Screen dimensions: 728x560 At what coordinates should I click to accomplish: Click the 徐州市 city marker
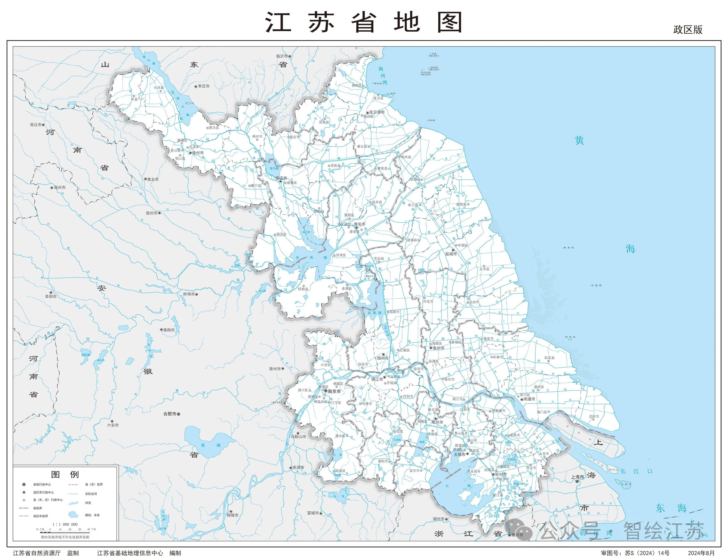click(191, 153)
